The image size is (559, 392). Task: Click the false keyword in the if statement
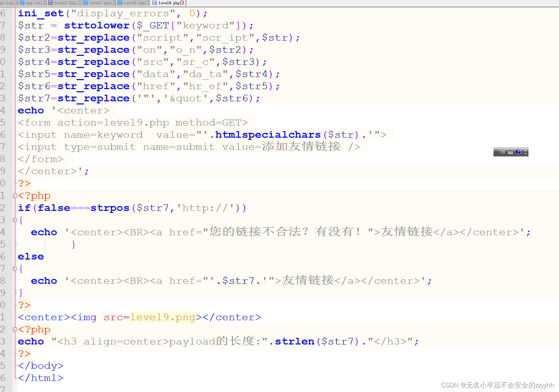54,208
